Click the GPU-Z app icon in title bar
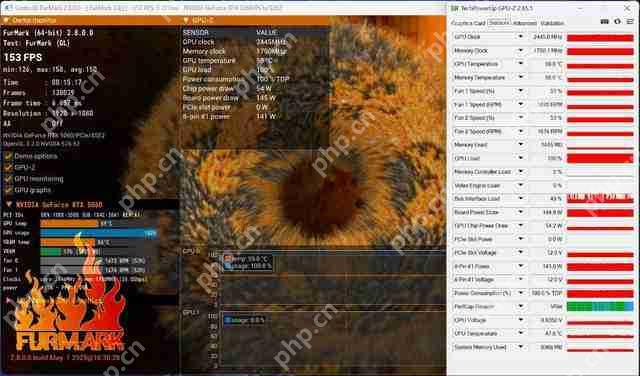Screen dimensions: 640x376 [454, 8]
